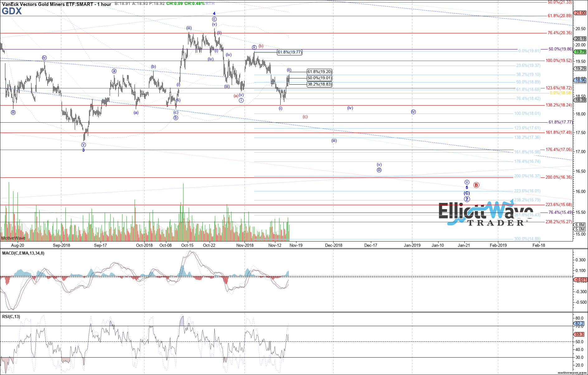
Task: Click the light blue 123.6%(17.61) label
Action: pyautogui.click(x=527, y=128)
